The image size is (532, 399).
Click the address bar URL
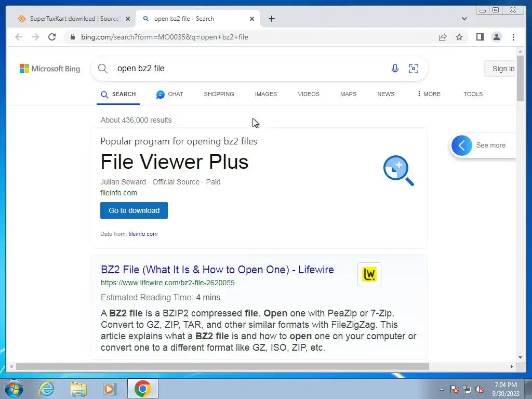point(164,37)
